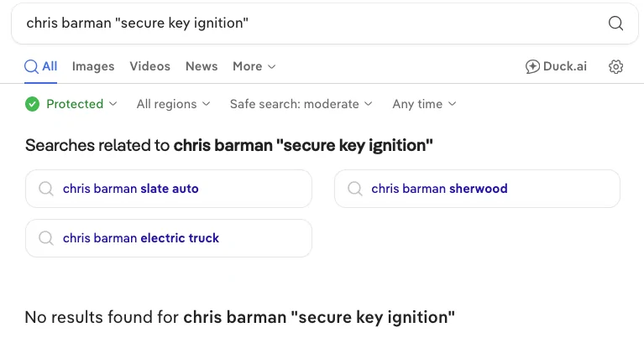This screenshot has width=644, height=343.
Task: Click magnifier icon beside electric truck suggestion
Action: pos(45,238)
